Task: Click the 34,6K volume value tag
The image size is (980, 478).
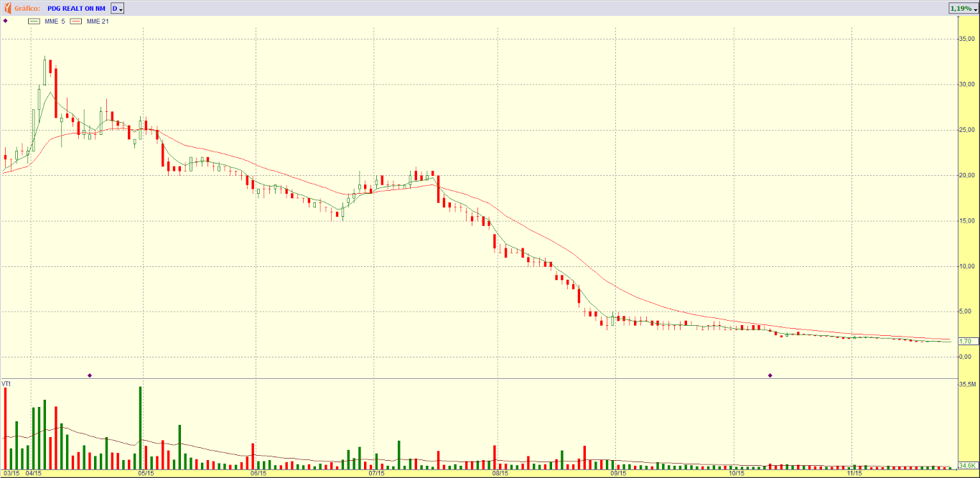Action: (968, 466)
